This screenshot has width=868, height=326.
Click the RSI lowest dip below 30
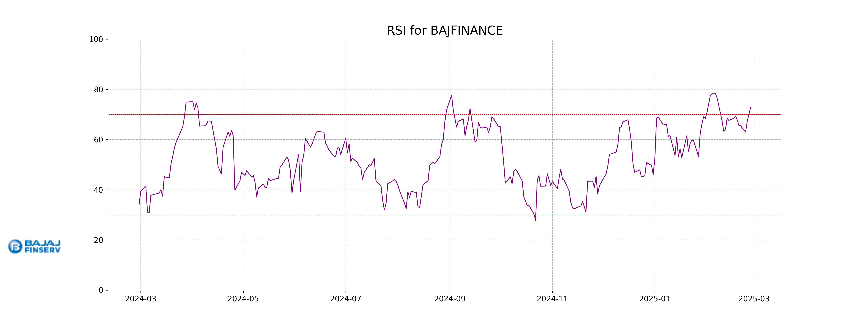point(535,220)
